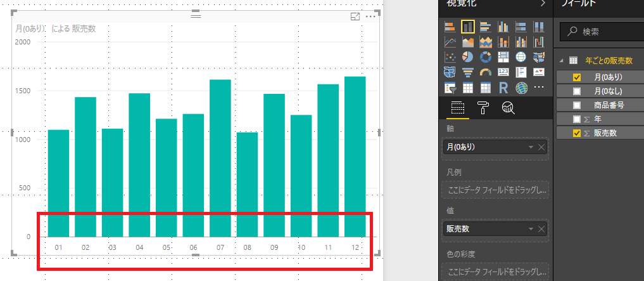Insert the filled map visual

538,57
